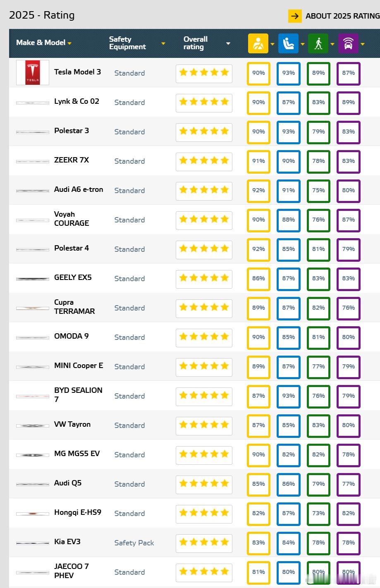380x588 pixels.
Task: Click the yellow arrow icon beside About 2025 Rating
Action: (x=295, y=16)
